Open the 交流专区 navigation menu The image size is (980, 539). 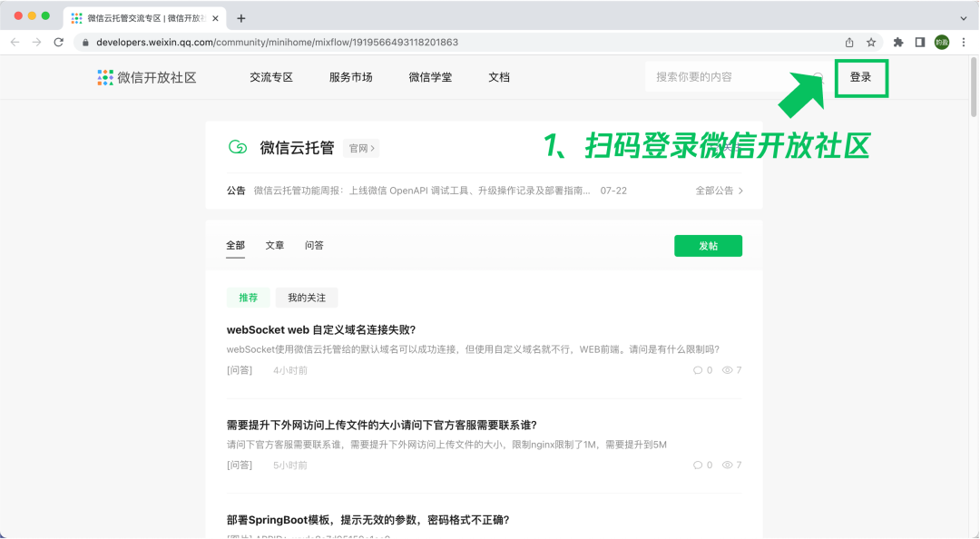click(x=271, y=77)
